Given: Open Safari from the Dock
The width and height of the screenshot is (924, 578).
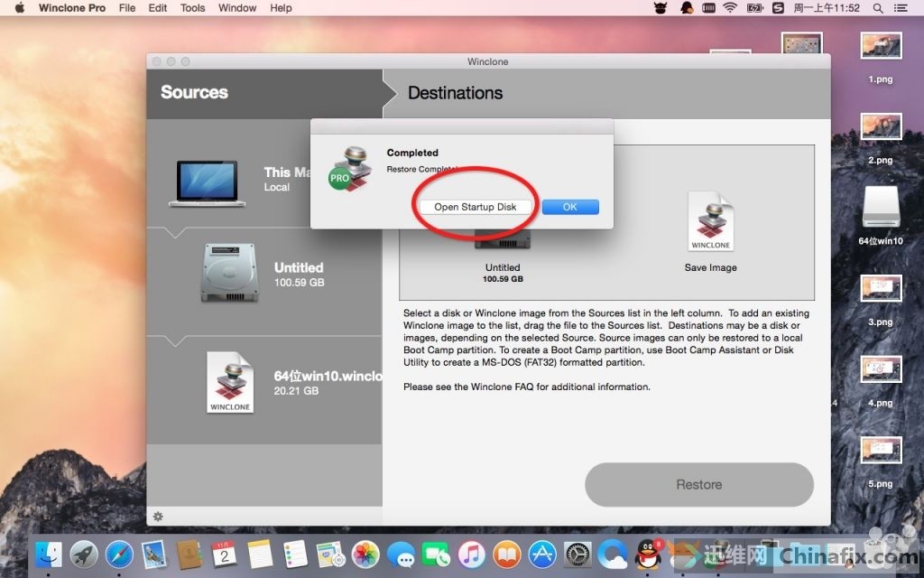Looking at the screenshot, I should point(119,555).
